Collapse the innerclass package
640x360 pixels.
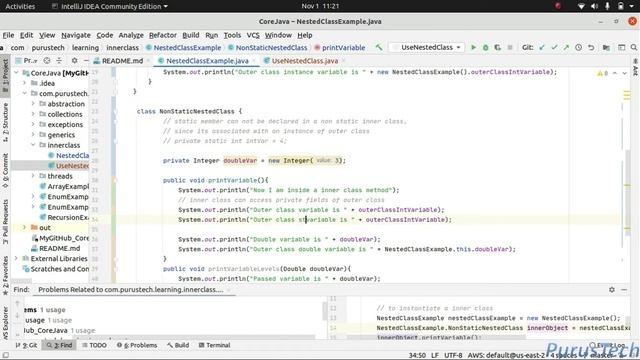tap(33, 145)
